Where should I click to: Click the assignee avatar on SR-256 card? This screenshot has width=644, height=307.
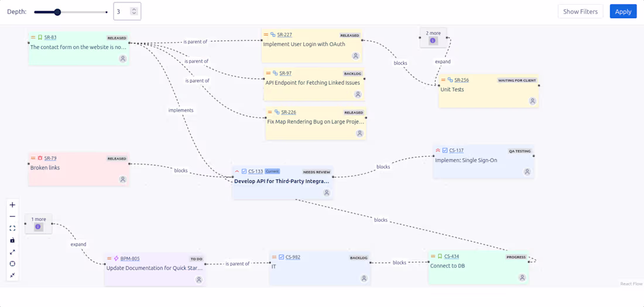tap(532, 101)
